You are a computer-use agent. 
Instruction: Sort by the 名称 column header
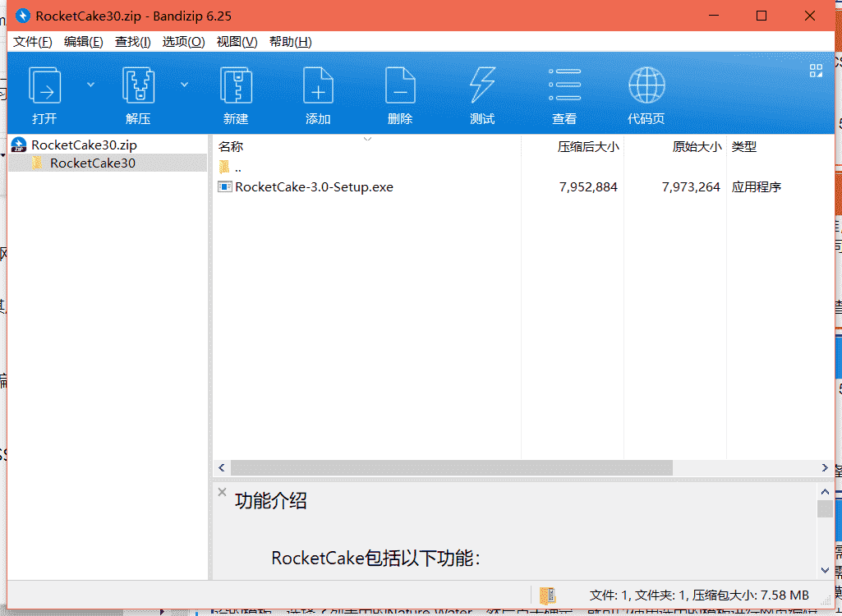[x=231, y=147]
